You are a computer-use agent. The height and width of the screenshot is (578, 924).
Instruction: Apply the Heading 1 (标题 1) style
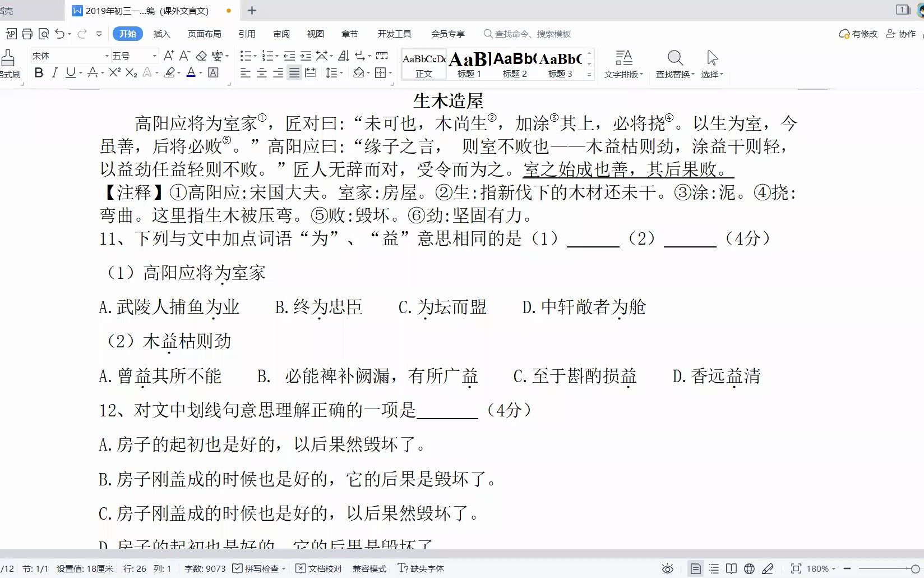click(469, 64)
